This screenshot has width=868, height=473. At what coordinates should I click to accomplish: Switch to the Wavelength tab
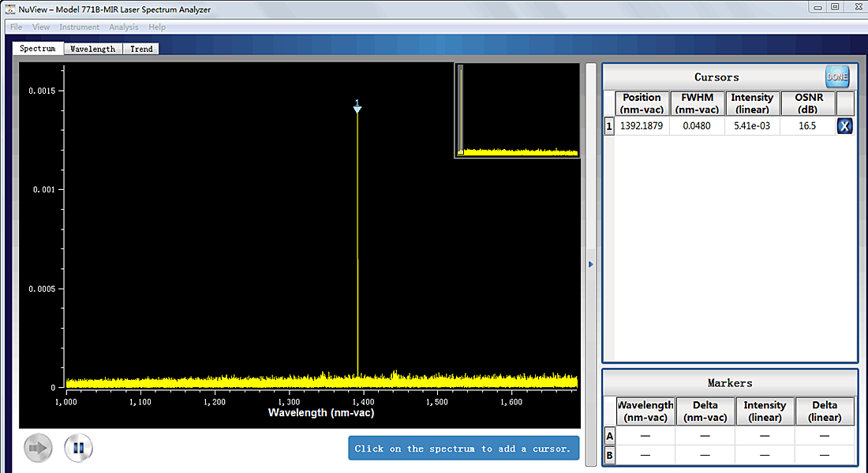pos(92,49)
